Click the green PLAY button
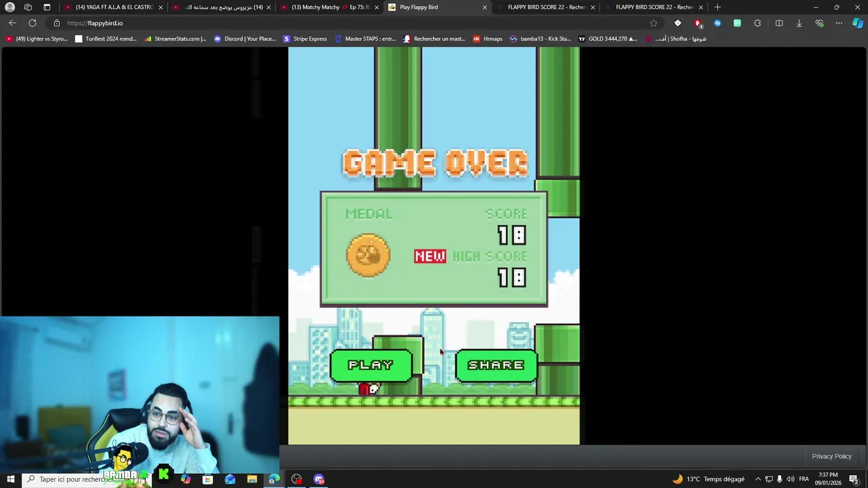868x488 pixels. click(x=371, y=365)
